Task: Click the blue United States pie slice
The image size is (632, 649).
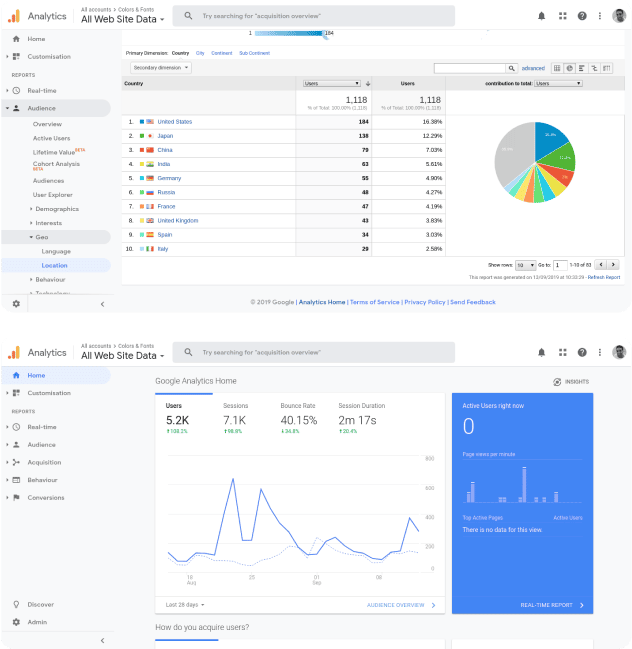Action: 549,138
